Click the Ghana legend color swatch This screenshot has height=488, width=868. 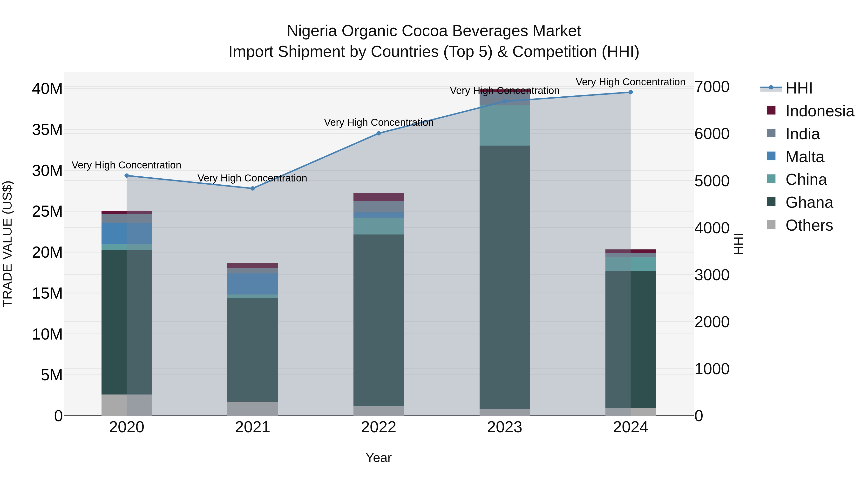tap(771, 202)
